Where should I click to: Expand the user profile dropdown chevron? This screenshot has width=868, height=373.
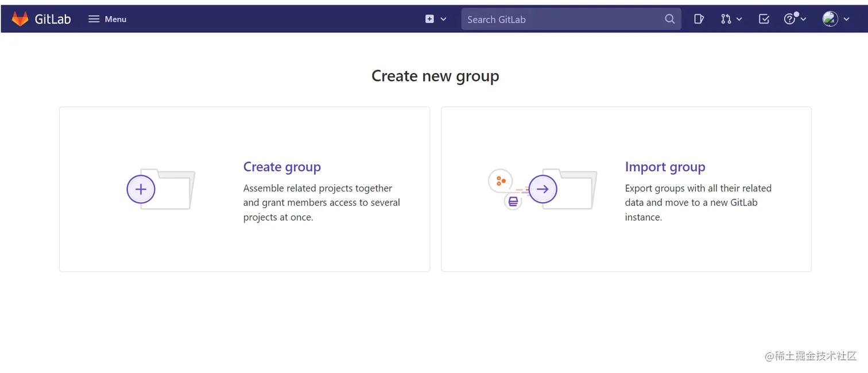(x=846, y=19)
